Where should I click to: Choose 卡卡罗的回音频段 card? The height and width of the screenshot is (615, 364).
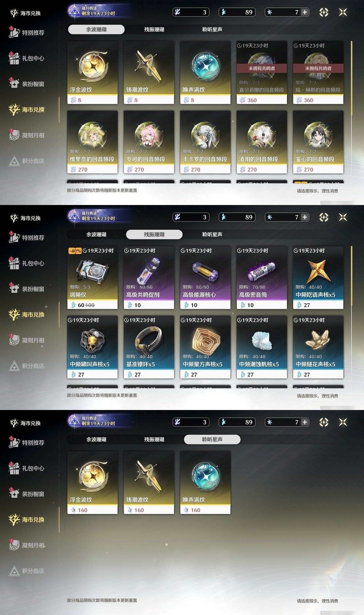tap(205, 142)
